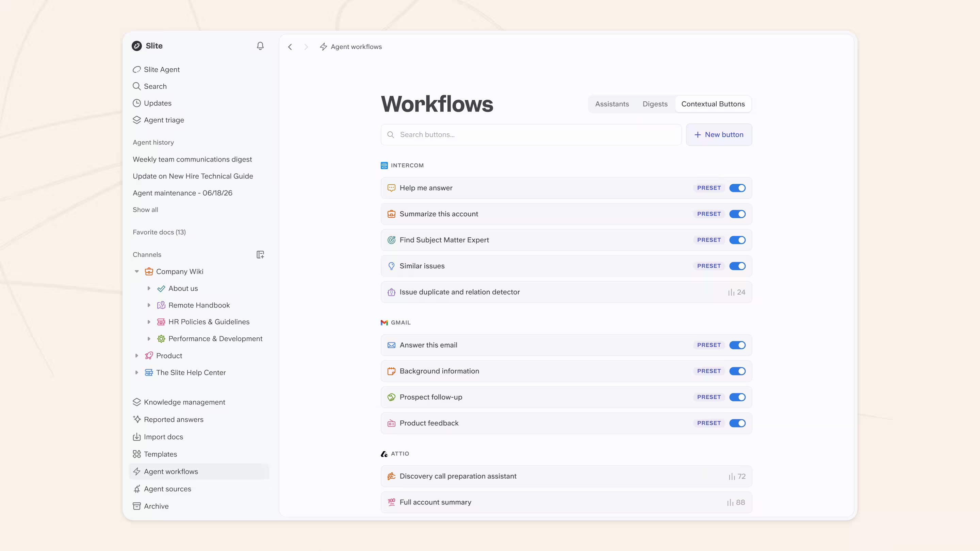Click the Product feedback radio icon
This screenshot has width=980, height=551.
[391, 423]
